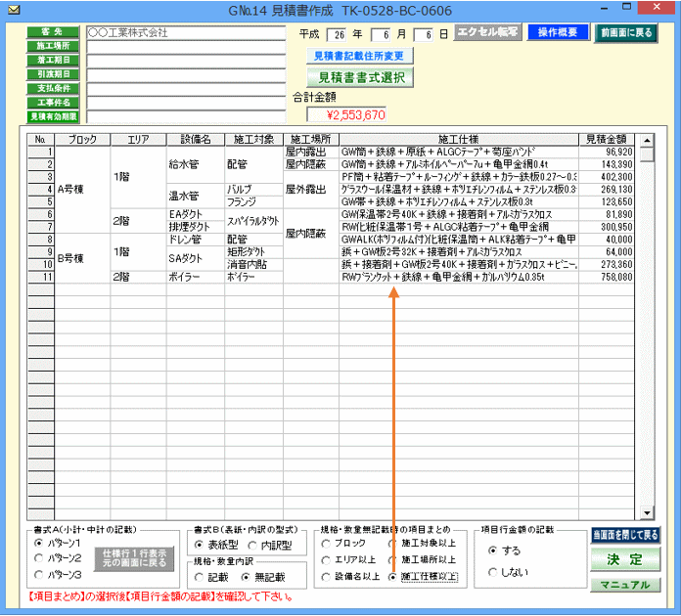
Task: Click the amount cell 758,080
Action: pyautogui.click(x=607, y=277)
